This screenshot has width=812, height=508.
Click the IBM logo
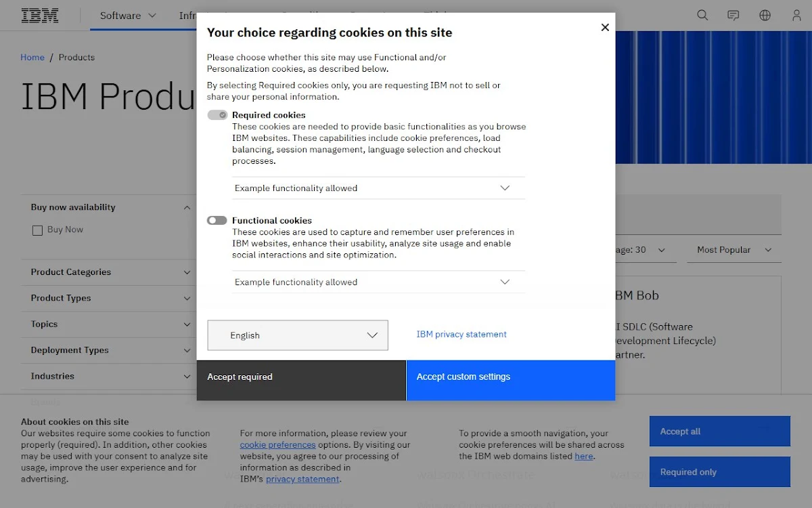(40, 16)
